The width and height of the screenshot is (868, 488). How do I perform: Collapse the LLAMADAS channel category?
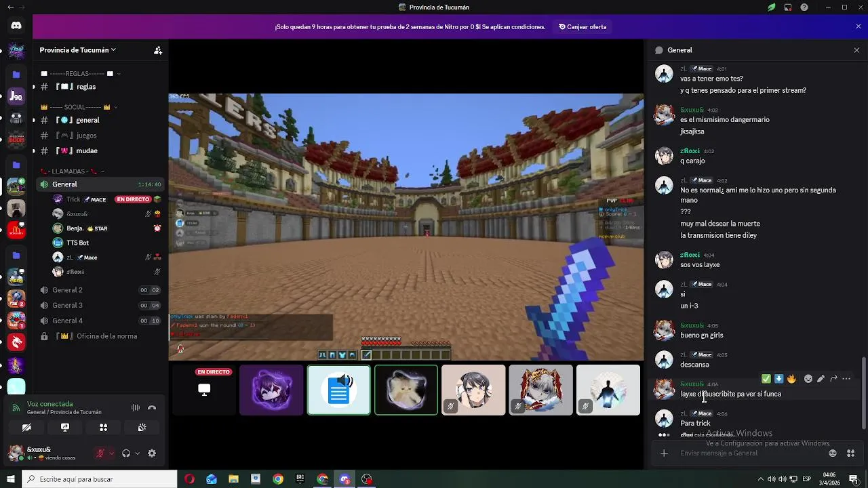73,171
